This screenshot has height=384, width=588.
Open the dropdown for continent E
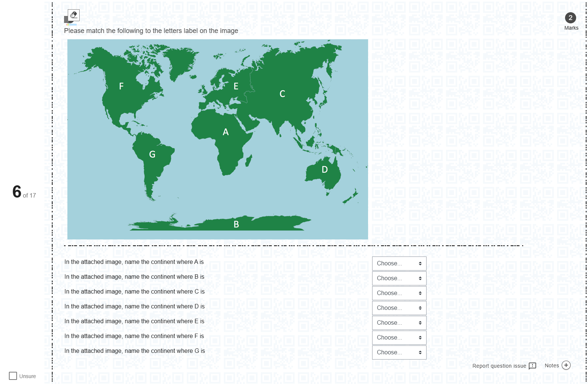click(399, 323)
